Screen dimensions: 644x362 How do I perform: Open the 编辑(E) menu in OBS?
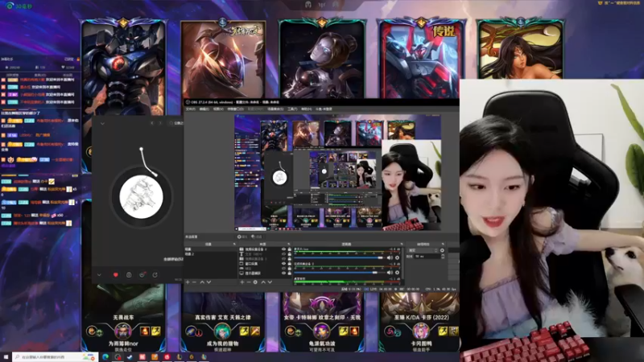click(204, 109)
